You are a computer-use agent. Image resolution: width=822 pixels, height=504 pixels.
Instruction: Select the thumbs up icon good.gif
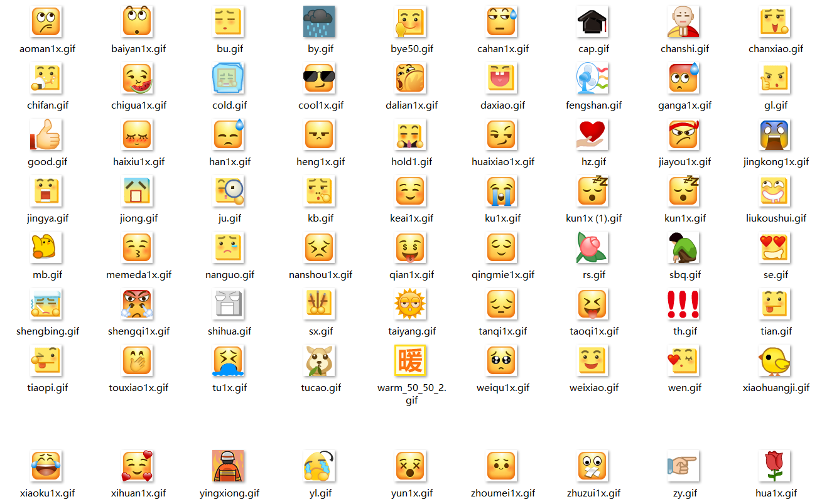pyautogui.click(x=45, y=135)
